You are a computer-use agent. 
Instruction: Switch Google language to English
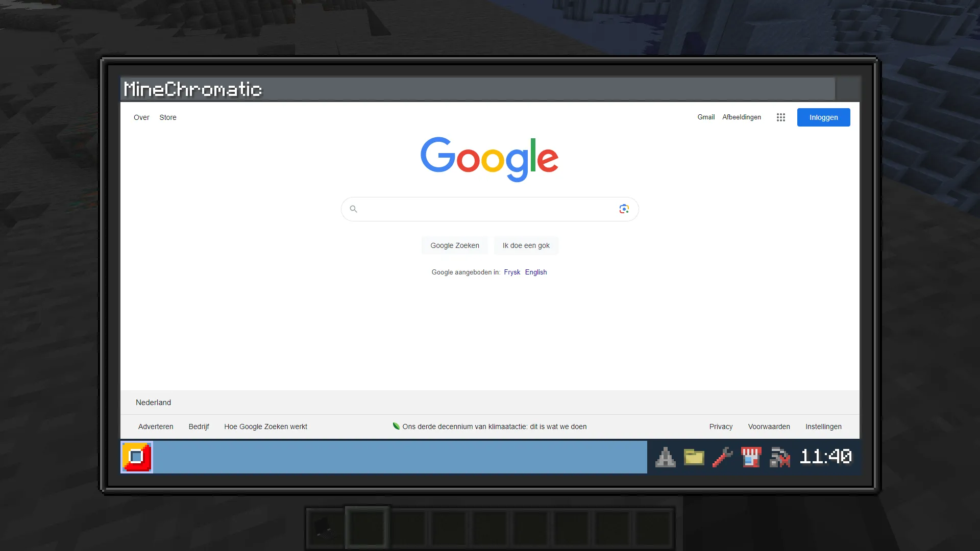(536, 272)
